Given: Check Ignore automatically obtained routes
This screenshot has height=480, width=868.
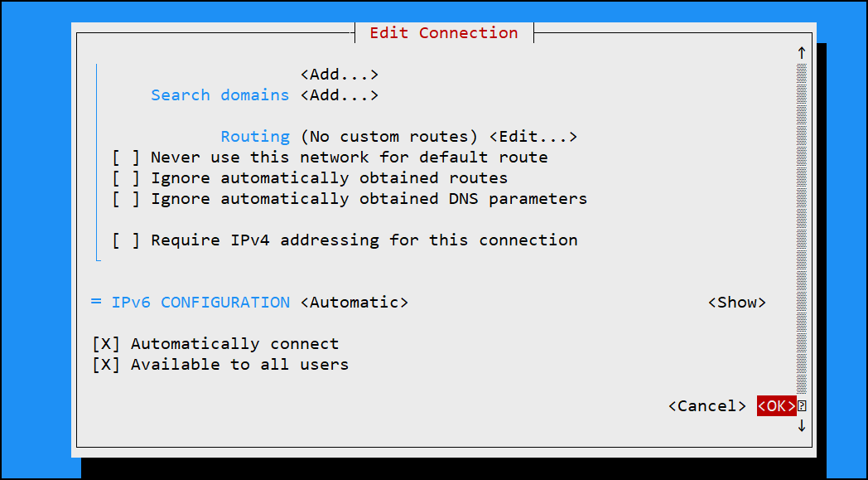Looking at the screenshot, I should click(310, 178).
